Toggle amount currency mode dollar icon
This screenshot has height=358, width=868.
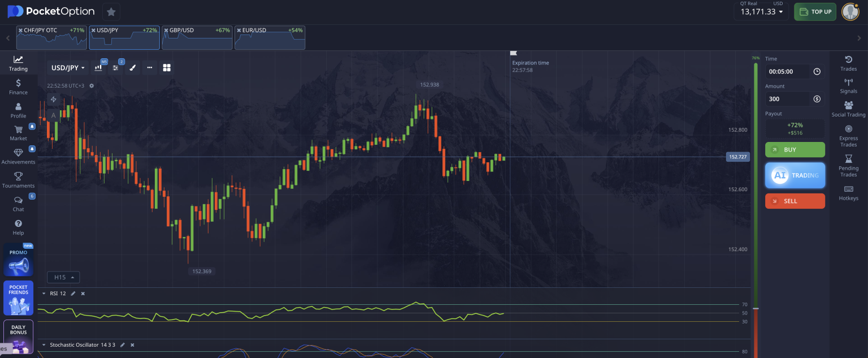coord(817,99)
